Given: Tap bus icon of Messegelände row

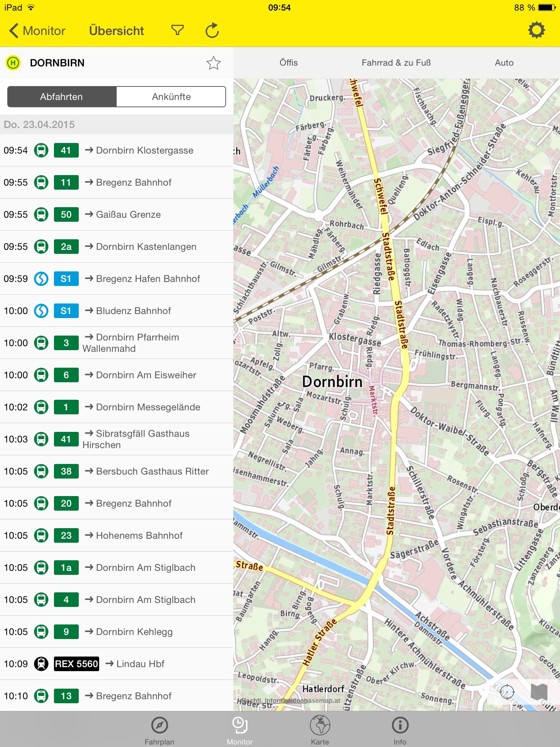Looking at the screenshot, I should [41, 407].
